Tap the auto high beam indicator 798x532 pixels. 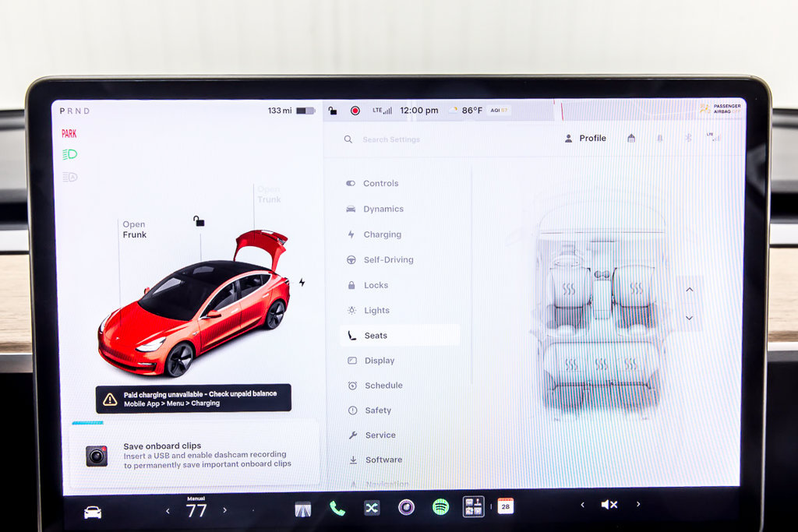click(69, 177)
